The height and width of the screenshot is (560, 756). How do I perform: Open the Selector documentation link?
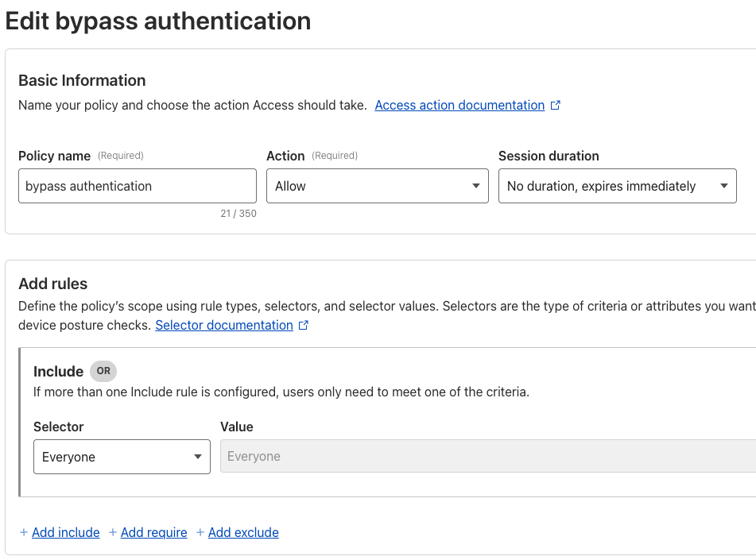(224, 326)
